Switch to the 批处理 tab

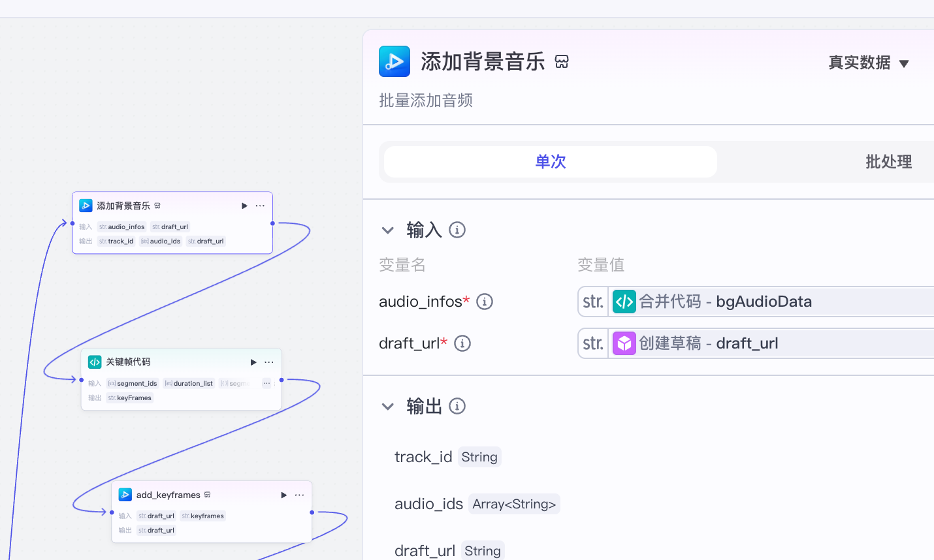coord(888,162)
